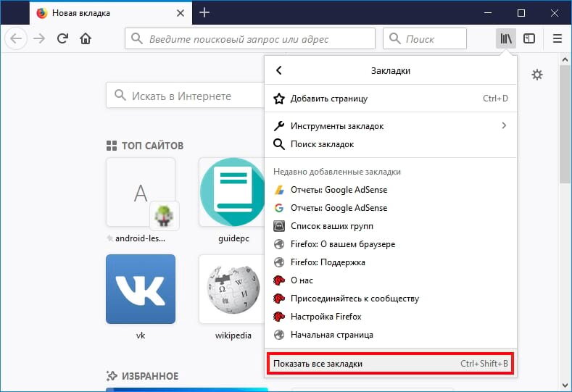The image size is (572, 392).
Task: Open the О нас bookmark
Action: 390,280
